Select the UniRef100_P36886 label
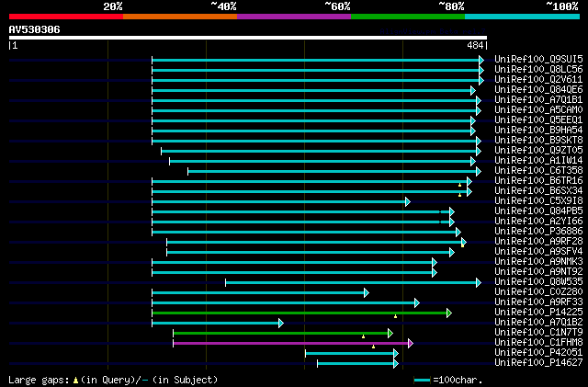 538,232
